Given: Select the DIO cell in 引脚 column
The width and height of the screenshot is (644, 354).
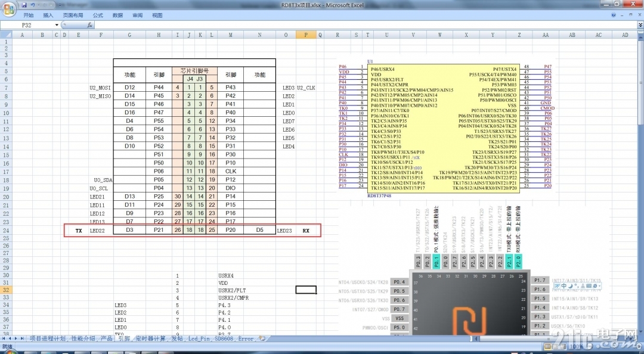Looking at the screenshot, I should pyautogui.click(x=230, y=188).
